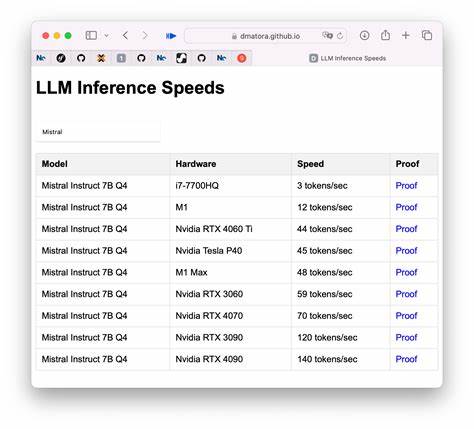Open the pinned tab with black circle favicon
Screen dimensions: 474x429
pos(61,58)
